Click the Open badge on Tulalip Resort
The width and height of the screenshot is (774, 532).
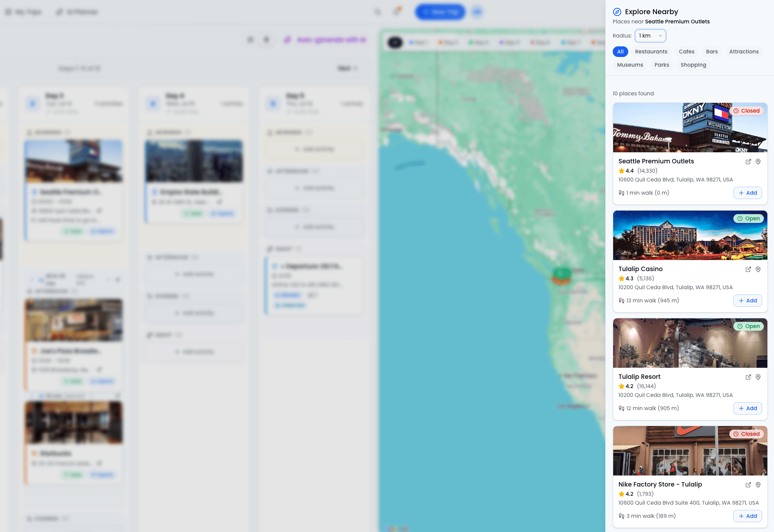point(748,326)
